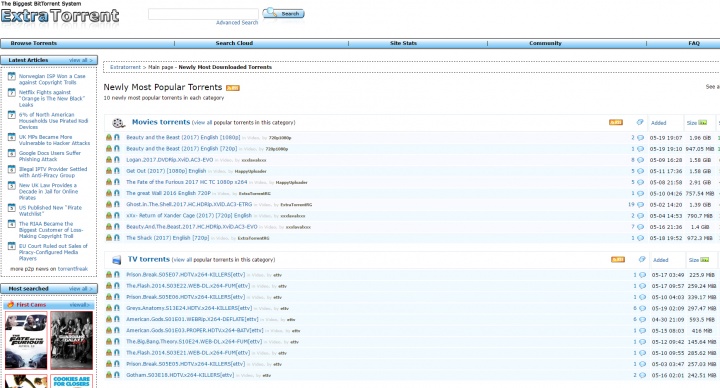Image resolution: width=720 pixels, height=388 pixels.
Task: Magnet link icon for Get Out (2017) 1080p
Action: (x=117, y=171)
